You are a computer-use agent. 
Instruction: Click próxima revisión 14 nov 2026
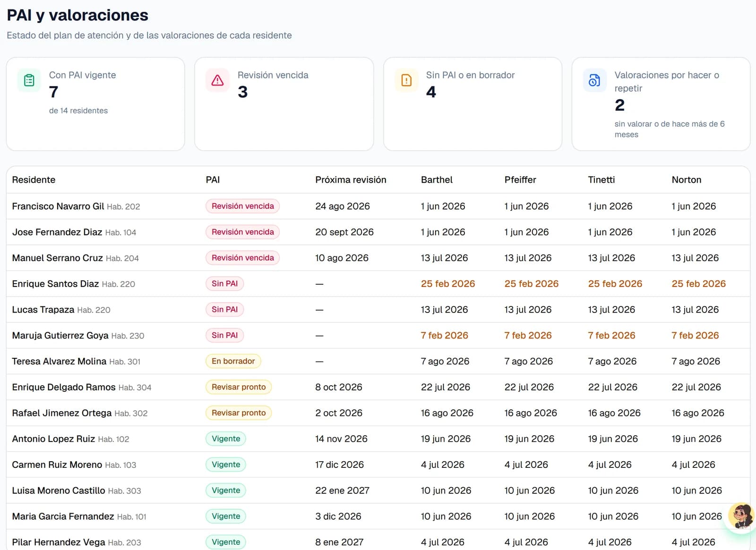[x=341, y=439]
